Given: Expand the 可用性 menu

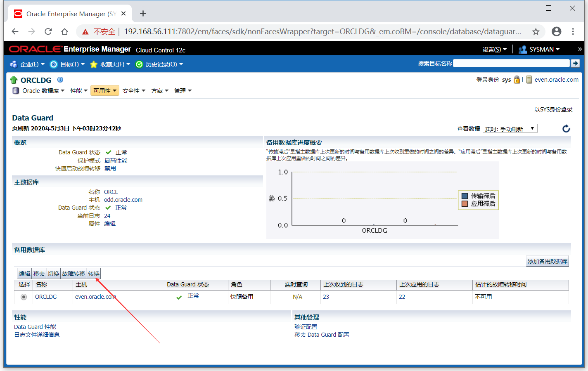Looking at the screenshot, I should click(x=105, y=91).
